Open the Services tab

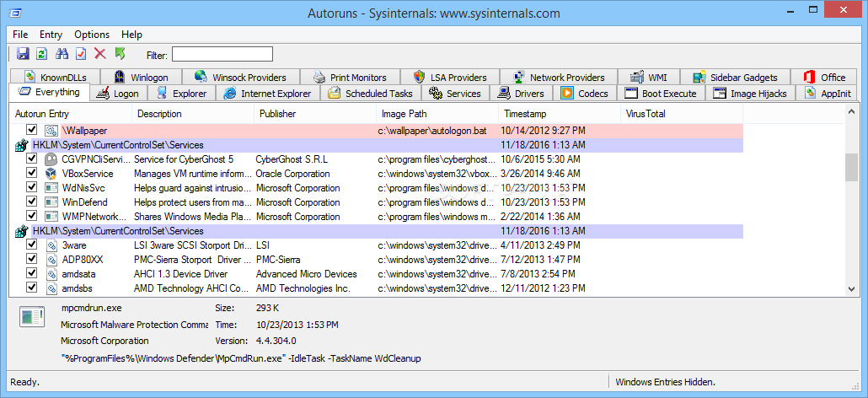click(455, 94)
